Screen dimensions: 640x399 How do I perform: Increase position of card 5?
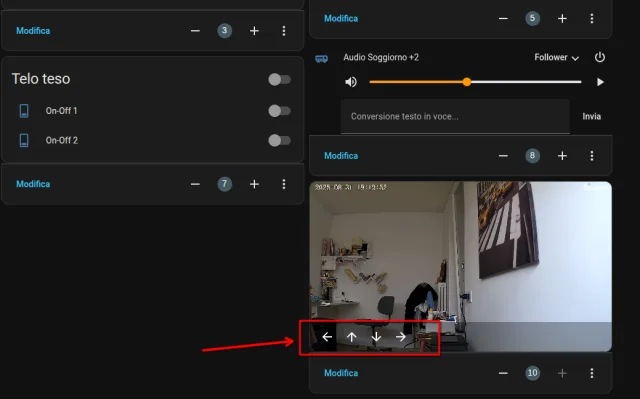(x=562, y=19)
